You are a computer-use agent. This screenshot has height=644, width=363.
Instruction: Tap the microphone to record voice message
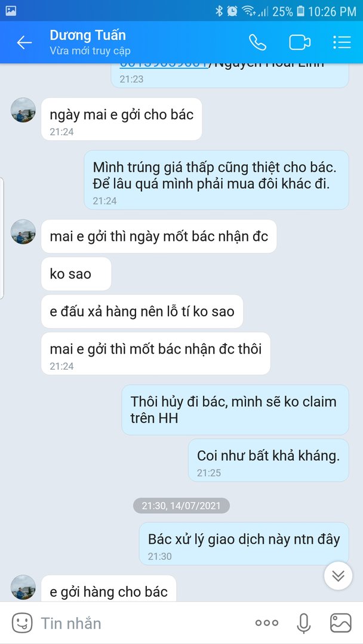point(303,623)
